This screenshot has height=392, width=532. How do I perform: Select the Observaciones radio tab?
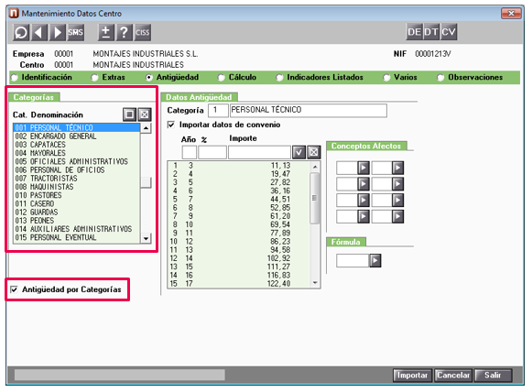click(440, 78)
